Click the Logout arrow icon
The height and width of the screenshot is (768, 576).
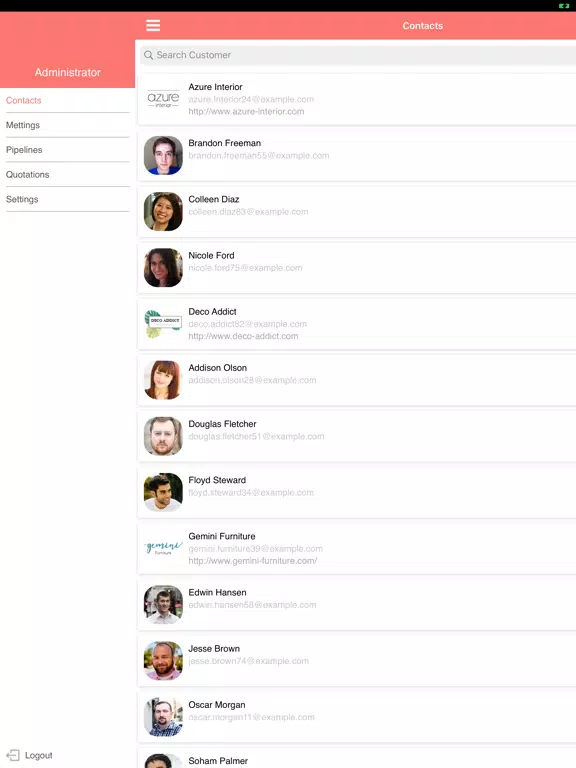(x=13, y=755)
